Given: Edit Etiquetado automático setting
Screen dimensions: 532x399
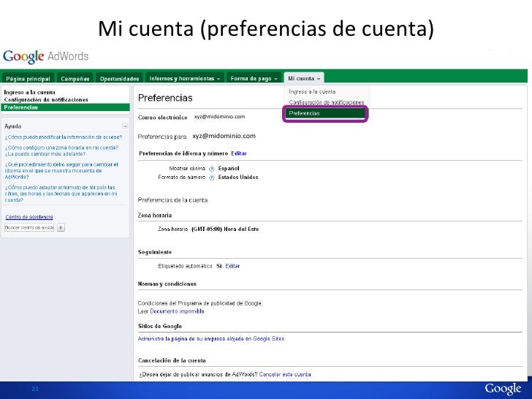Looking at the screenshot, I should (232, 266).
